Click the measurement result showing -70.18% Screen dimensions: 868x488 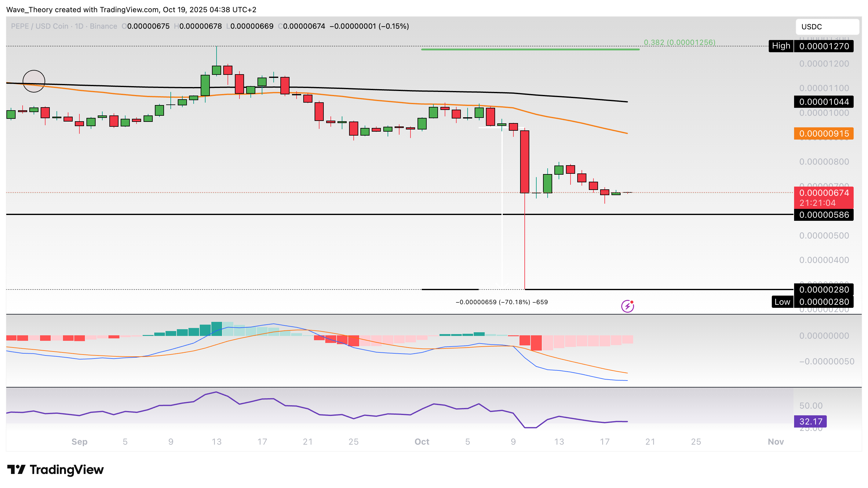pos(502,302)
